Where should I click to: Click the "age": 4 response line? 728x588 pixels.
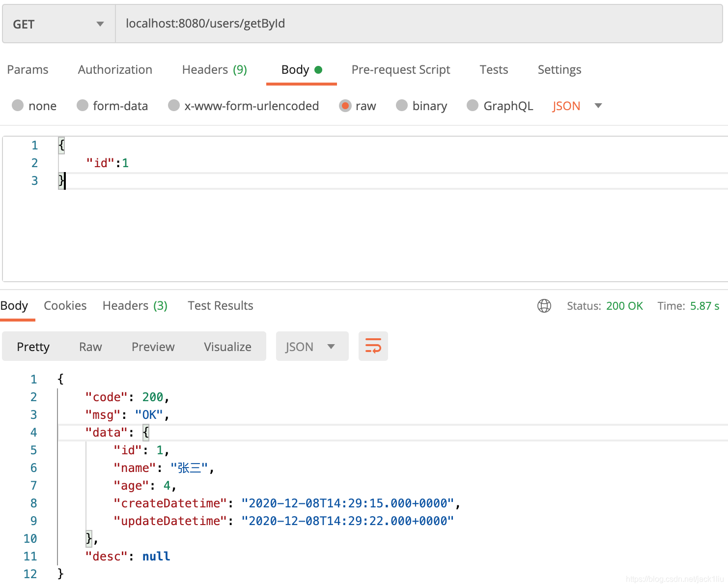145,486
